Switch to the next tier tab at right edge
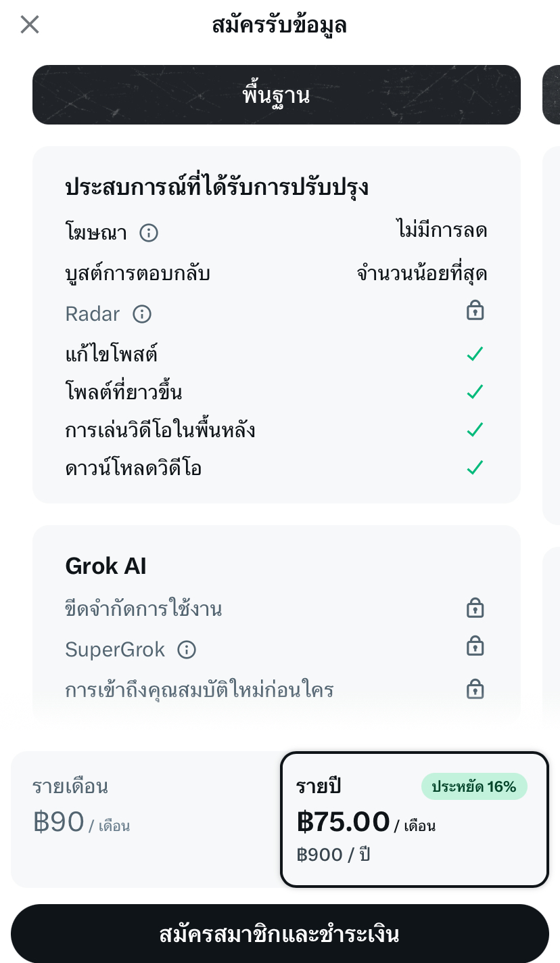The height and width of the screenshot is (963, 560). tap(552, 95)
